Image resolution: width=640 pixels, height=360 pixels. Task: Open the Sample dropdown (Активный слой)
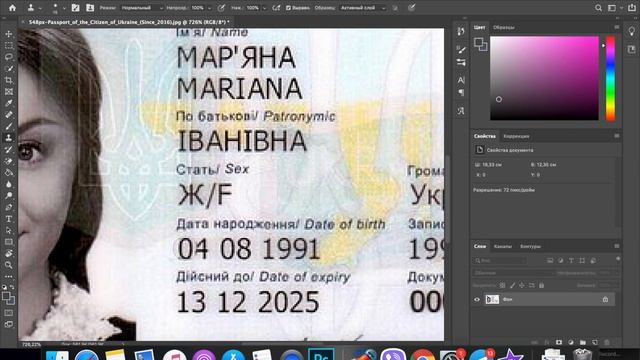coord(362,8)
